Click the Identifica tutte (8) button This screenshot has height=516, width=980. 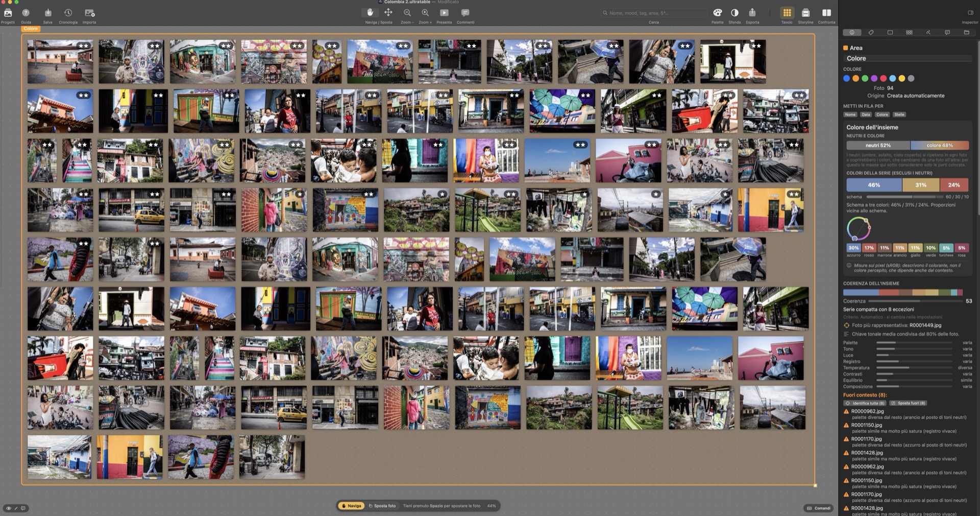865,403
